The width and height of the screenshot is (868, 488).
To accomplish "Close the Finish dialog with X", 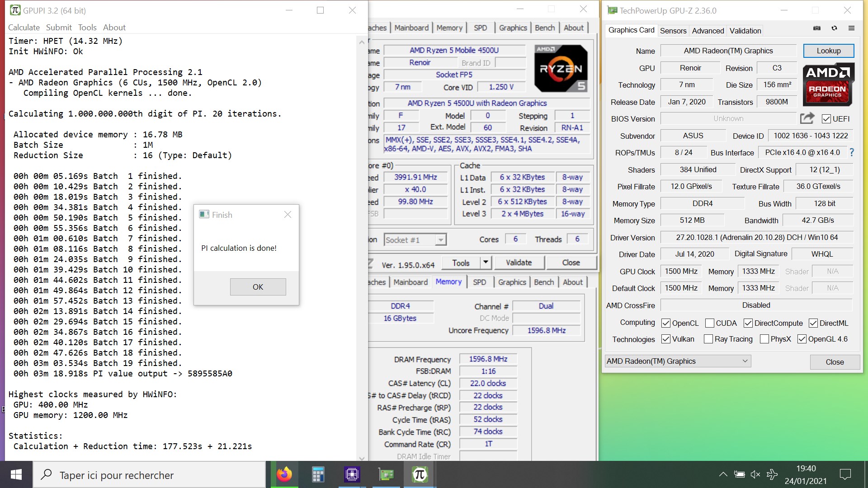I will tap(288, 215).
